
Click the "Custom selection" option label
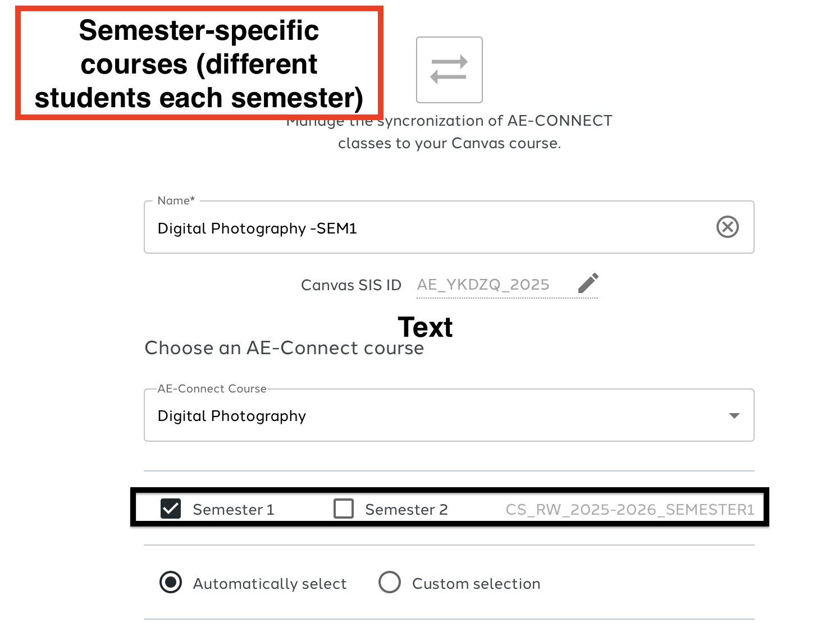[x=476, y=584]
